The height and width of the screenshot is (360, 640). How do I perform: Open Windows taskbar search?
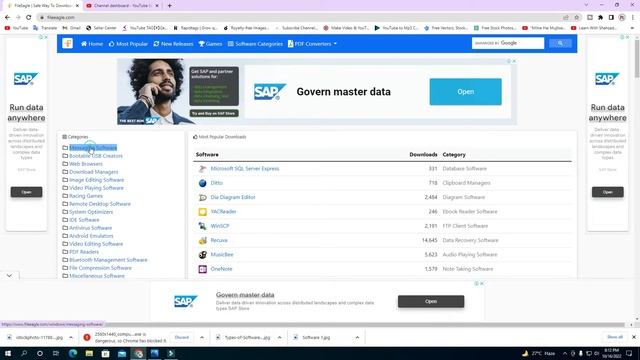coord(24,353)
